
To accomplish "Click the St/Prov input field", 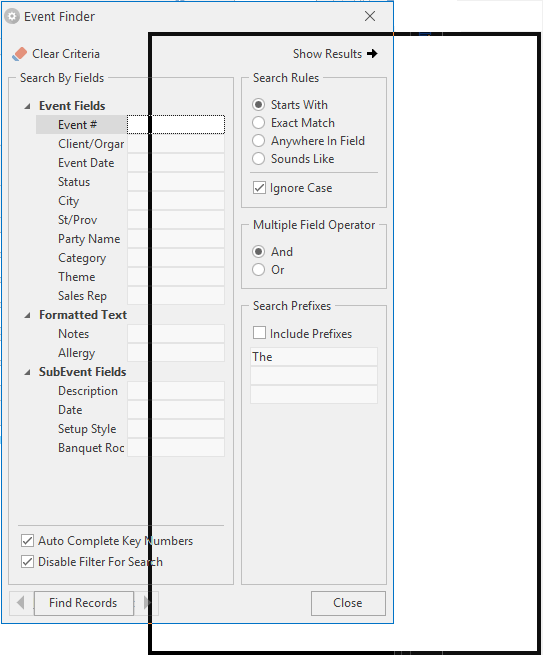I will [x=176, y=220].
